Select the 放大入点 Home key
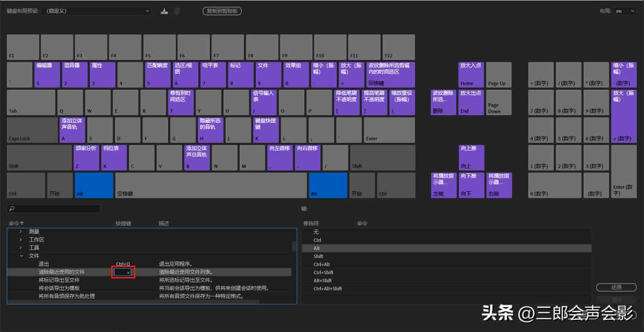This screenshot has height=332, width=644. pyautogui.click(x=472, y=75)
